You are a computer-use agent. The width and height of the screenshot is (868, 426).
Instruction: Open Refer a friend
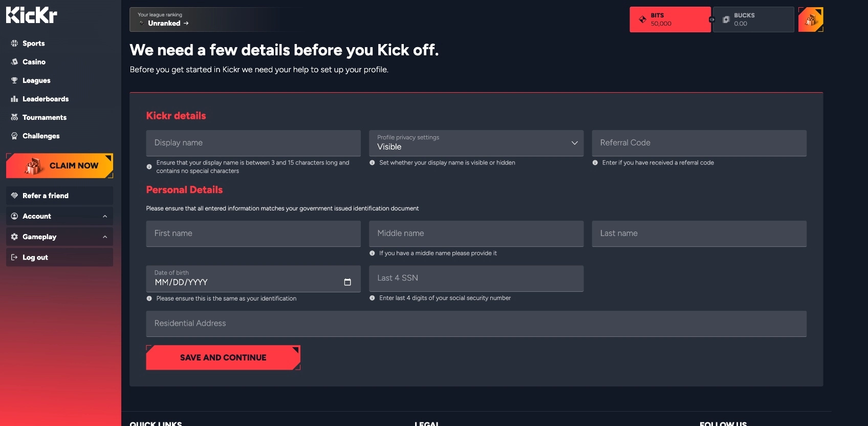[x=59, y=196]
